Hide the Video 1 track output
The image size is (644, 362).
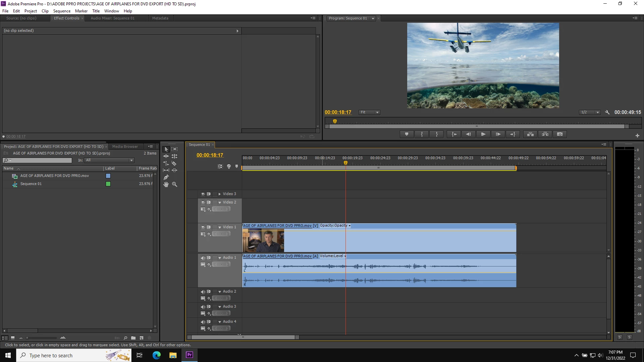click(203, 227)
